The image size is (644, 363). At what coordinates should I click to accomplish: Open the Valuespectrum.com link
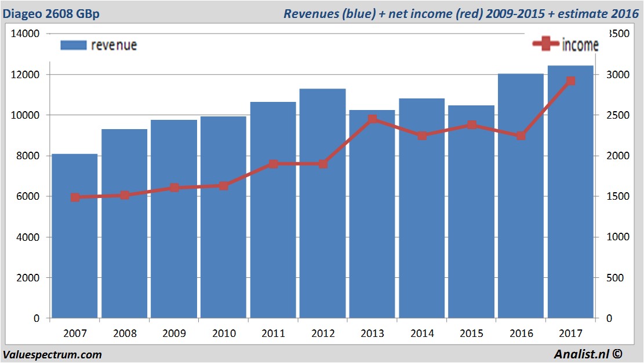[x=52, y=354]
